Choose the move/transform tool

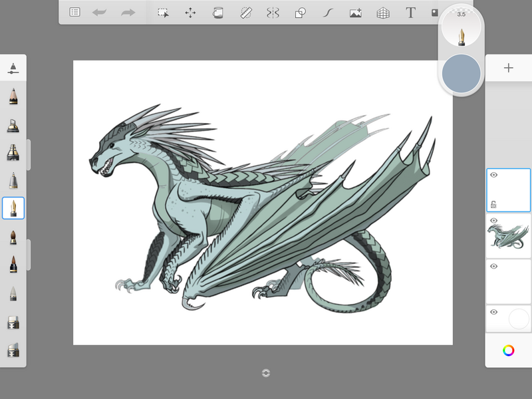pyautogui.click(x=190, y=13)
